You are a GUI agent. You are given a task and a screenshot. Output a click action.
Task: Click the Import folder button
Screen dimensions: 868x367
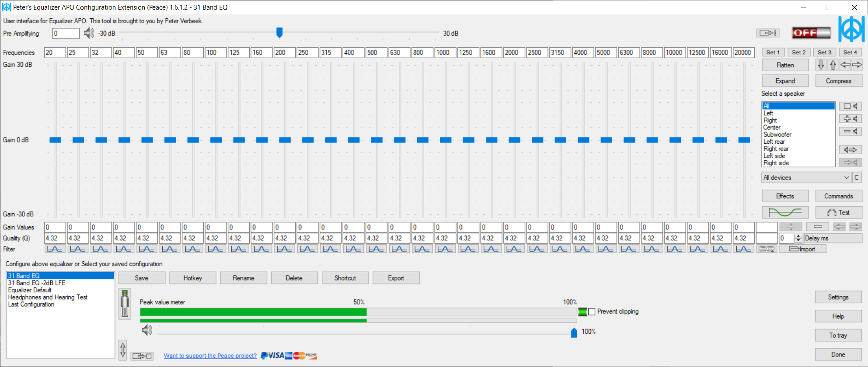coord(802,249)
